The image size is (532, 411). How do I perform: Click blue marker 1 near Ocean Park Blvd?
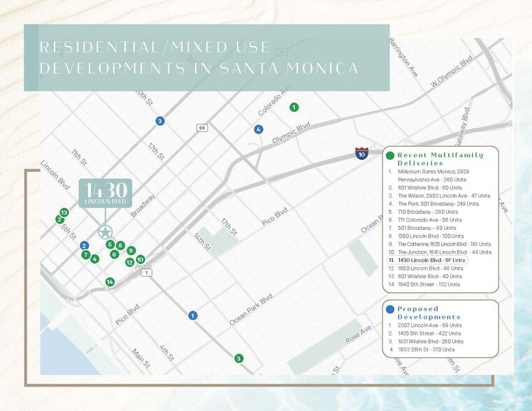pos(192,315)
